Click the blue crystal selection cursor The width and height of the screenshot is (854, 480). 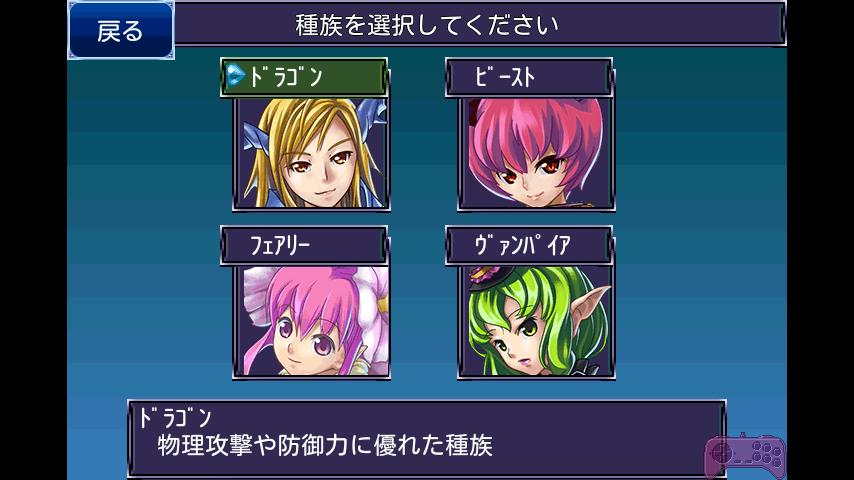pos(235,75)
